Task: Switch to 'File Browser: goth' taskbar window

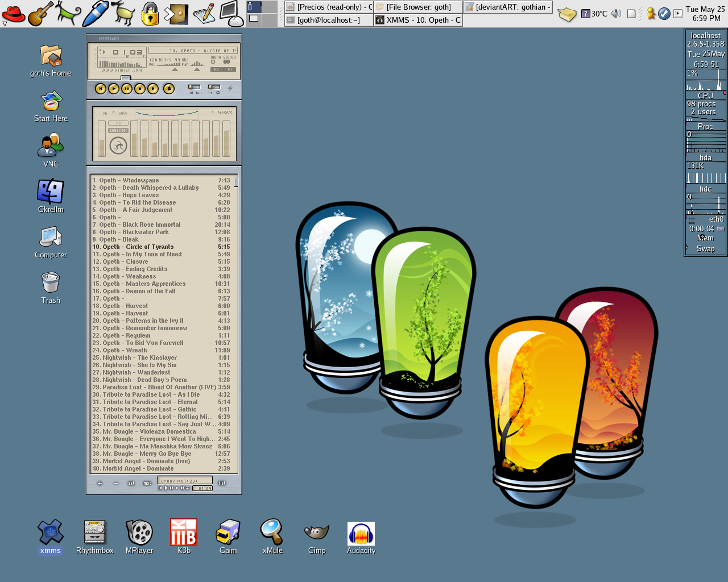Action: click(x=418, y=7)
